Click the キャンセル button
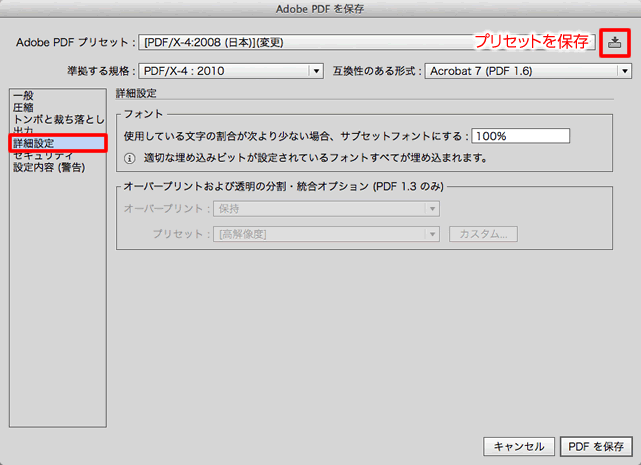This screenshot has height=465, width=641. [519, 446]
